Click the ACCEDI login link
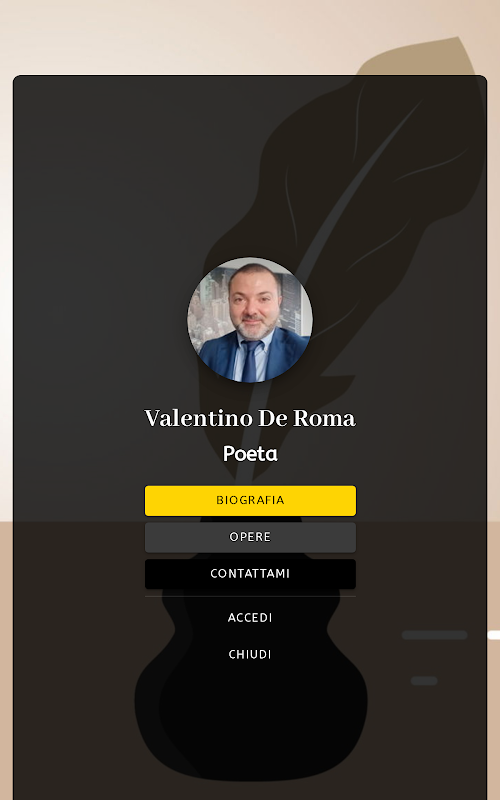 250,618
